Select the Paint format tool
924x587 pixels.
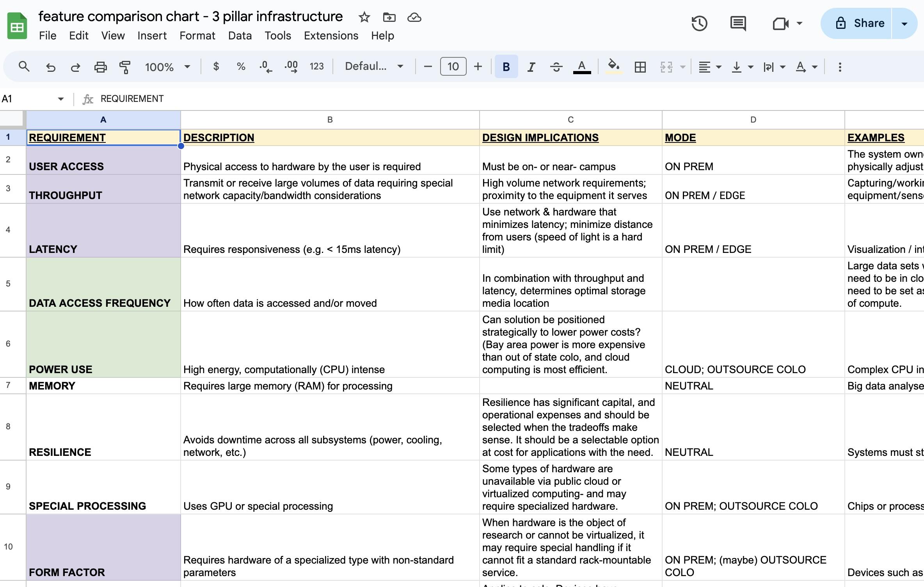(x=125, y=66)
